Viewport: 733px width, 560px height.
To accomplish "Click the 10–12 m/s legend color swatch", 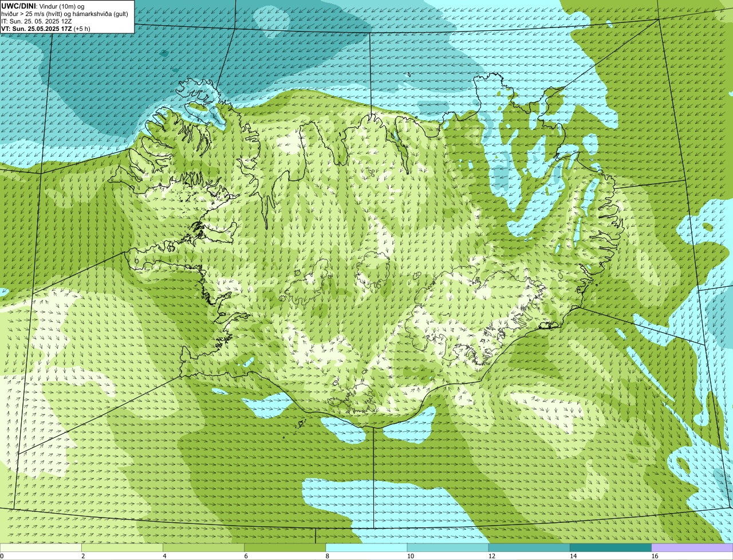I will coord(448,548).
